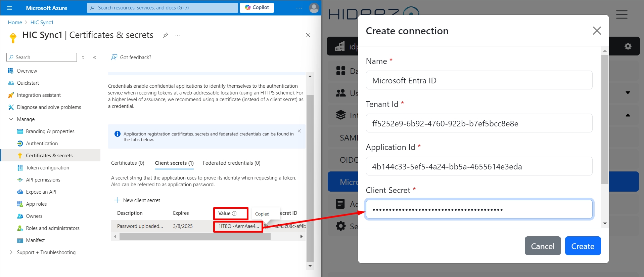
Task: Click table horizontal scroll left arrow
Action: click(x=115, y=237)
